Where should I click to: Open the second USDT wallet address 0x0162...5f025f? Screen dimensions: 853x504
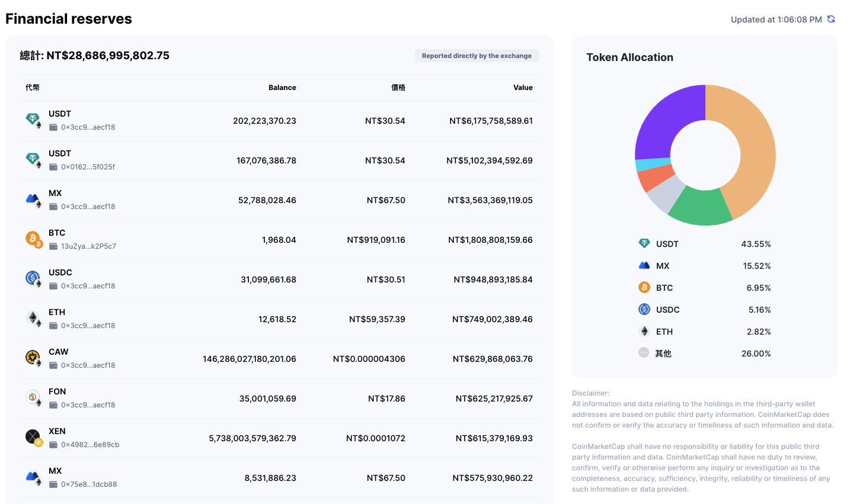pyautogui.click(x=88, y=167)
